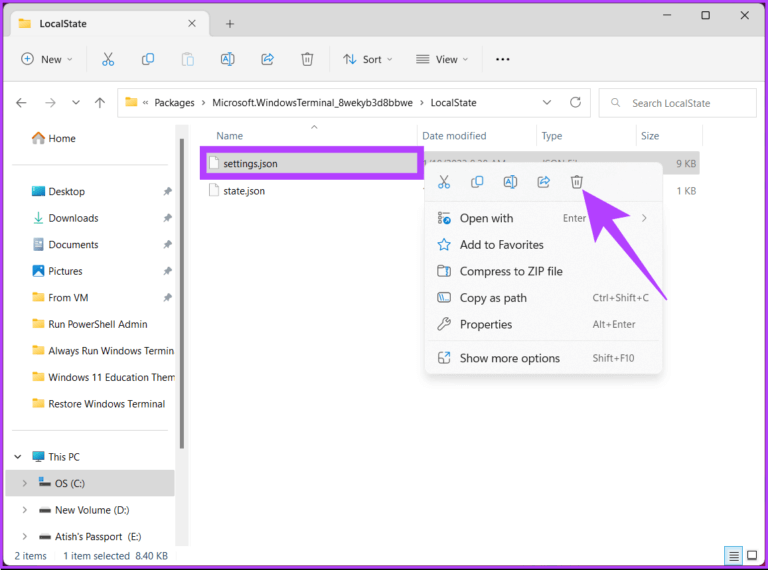Select the state.json file
Image resolution: width=768 pixels, height=570 pixels.
243,191
